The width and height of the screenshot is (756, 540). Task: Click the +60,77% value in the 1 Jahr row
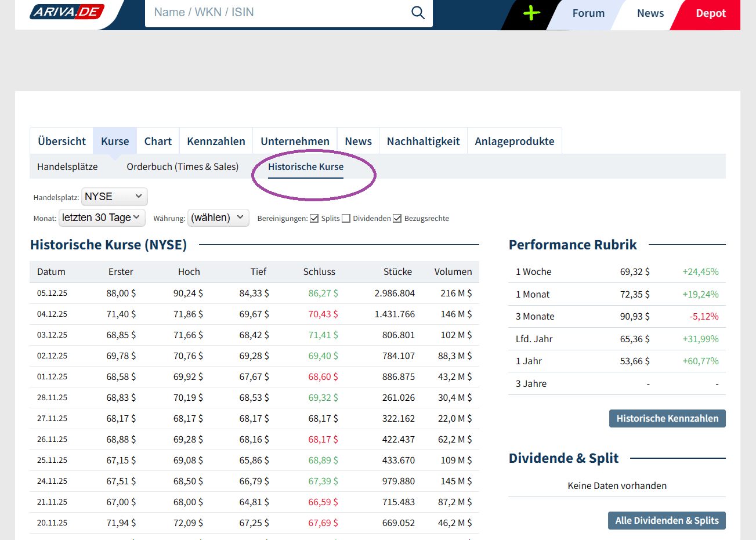click(700, 361)
